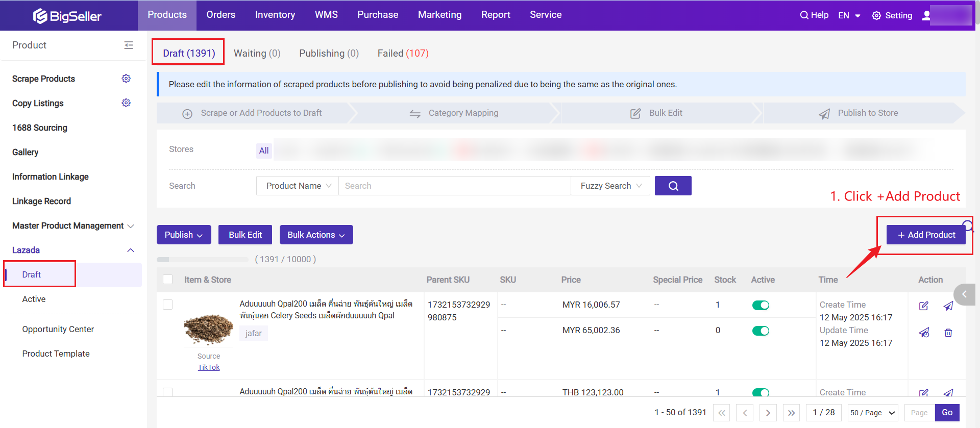Change the 50 / Page size dropdown
The image size is (980, 428).
point(873,413)
